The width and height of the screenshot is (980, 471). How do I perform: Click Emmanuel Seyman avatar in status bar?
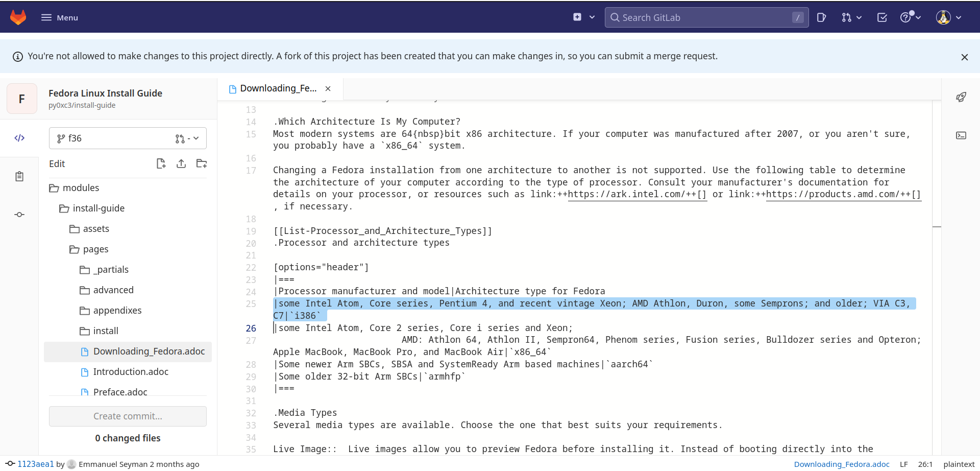coord(72,464)
